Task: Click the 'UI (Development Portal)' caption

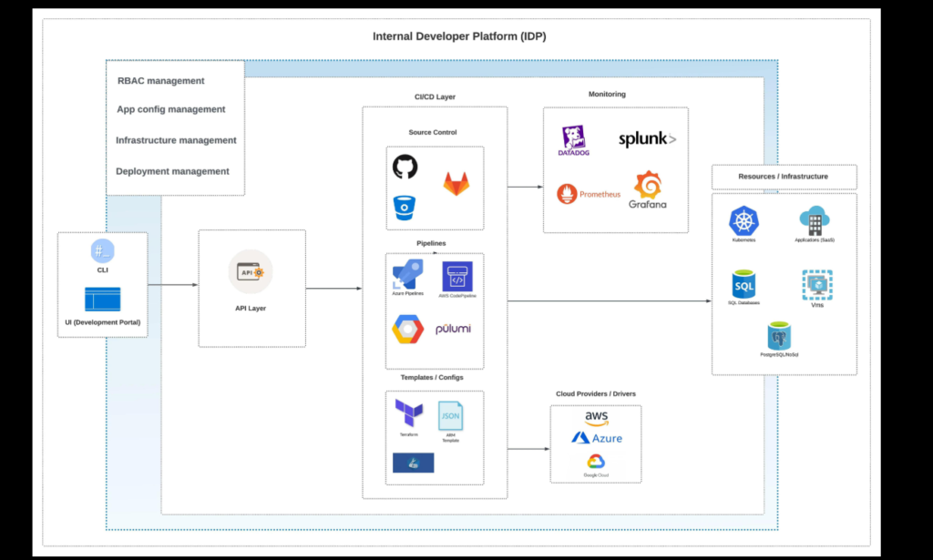Action: click(102, 322)
